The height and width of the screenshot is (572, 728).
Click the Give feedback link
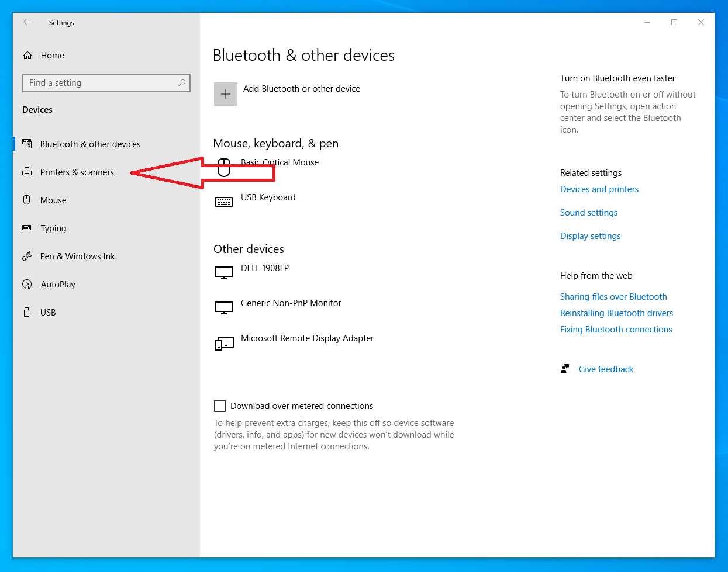pyautogui.click(x=606, y=369)
